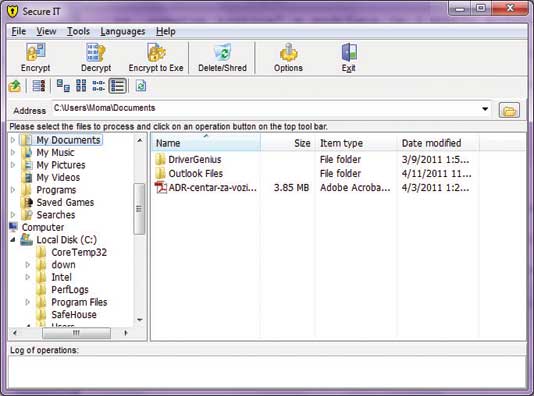Click the Local Disk (C:) drive icon
This screenshot has height=396, width=534.
pyautogui.click(x=26, y=239)
